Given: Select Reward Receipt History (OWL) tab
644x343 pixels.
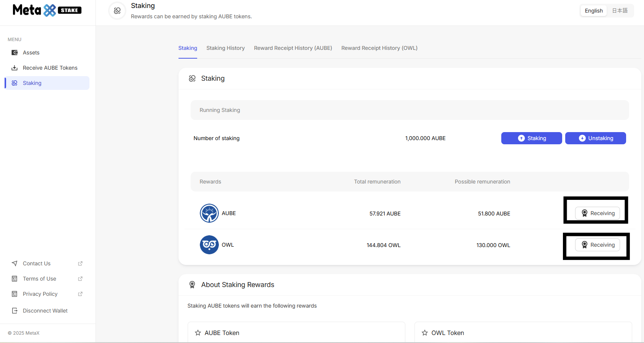Looking at the screenshot, I should point(379,48).
